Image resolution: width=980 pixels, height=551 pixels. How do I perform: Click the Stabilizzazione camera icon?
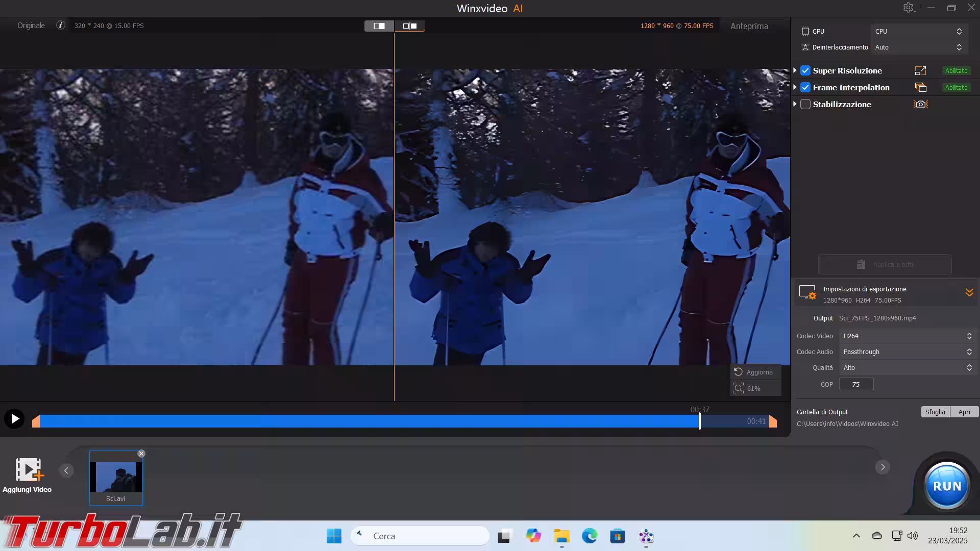920,104
